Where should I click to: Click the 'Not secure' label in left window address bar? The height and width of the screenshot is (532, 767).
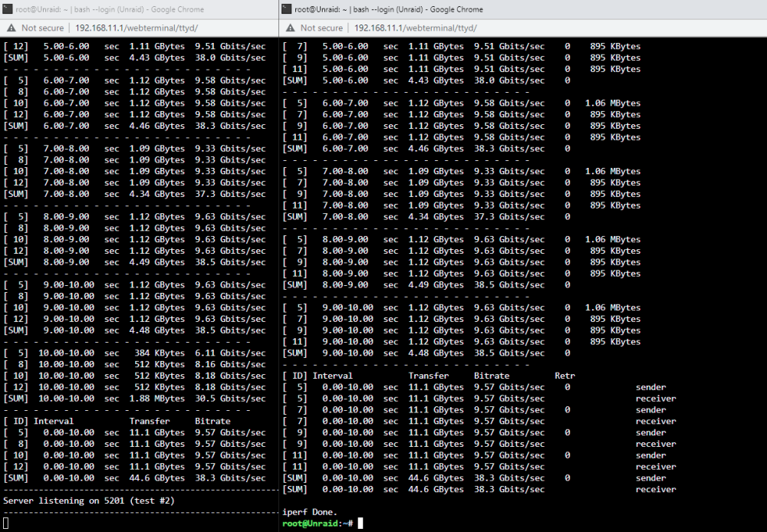pyautogui.click(x=42, y=28)
